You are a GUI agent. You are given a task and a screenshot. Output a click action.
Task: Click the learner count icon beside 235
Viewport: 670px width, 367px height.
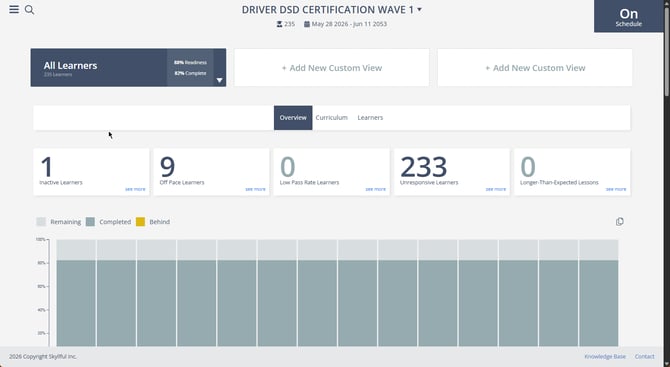coord(279,24)
